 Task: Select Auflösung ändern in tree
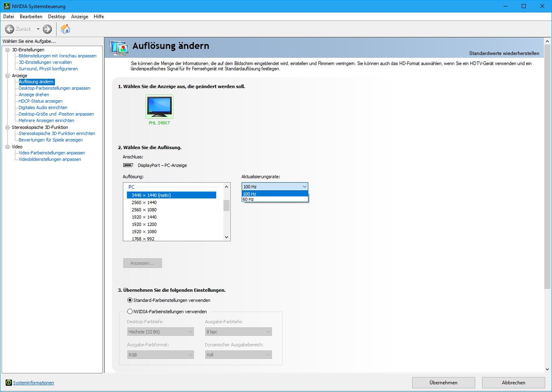pyautogui.click(x=36, y=82)
